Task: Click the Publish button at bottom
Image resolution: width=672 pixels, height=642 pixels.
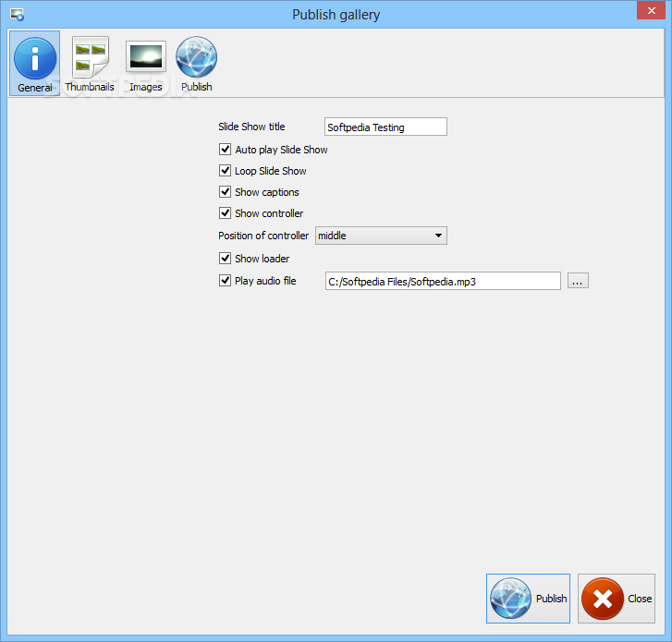Action: click(x=528, y=599)
